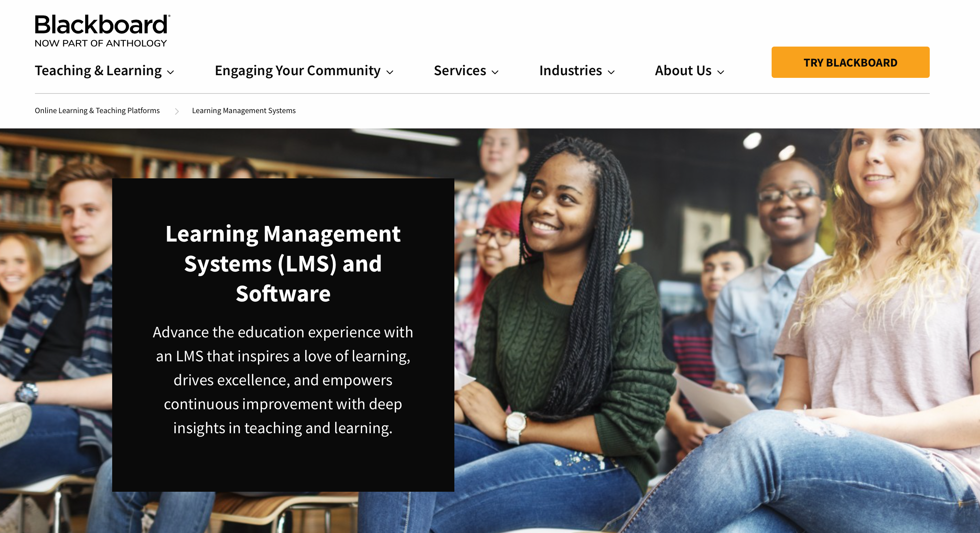Click the 'Advance the education experience' paragraph
This screenshot has height=533, width=980.
point(283,380)
